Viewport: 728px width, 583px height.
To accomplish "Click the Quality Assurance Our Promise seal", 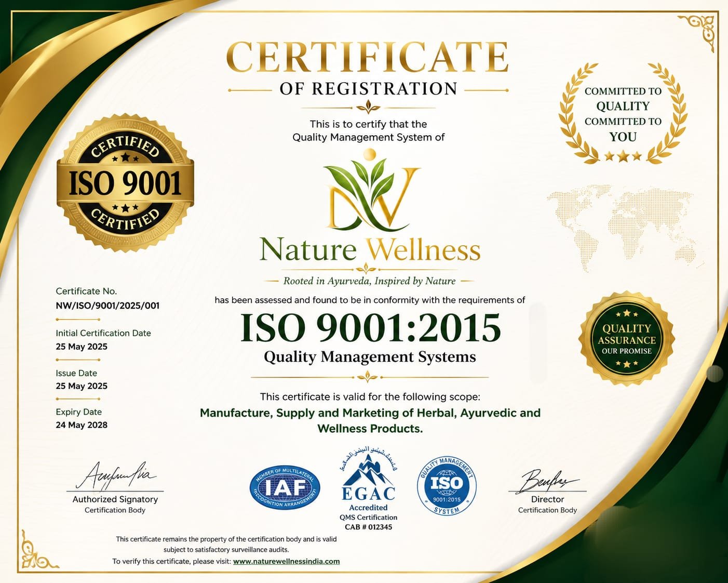I will (x=627, y=339).
